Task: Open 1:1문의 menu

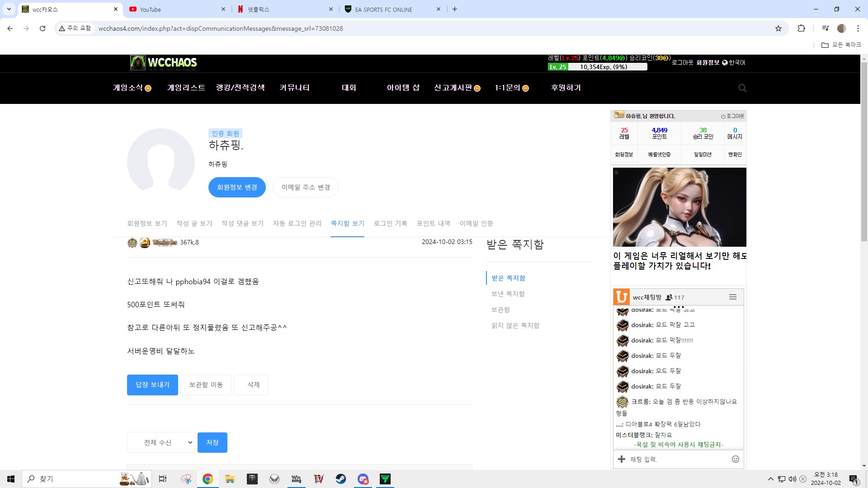Action: click(x=511, y=88)
